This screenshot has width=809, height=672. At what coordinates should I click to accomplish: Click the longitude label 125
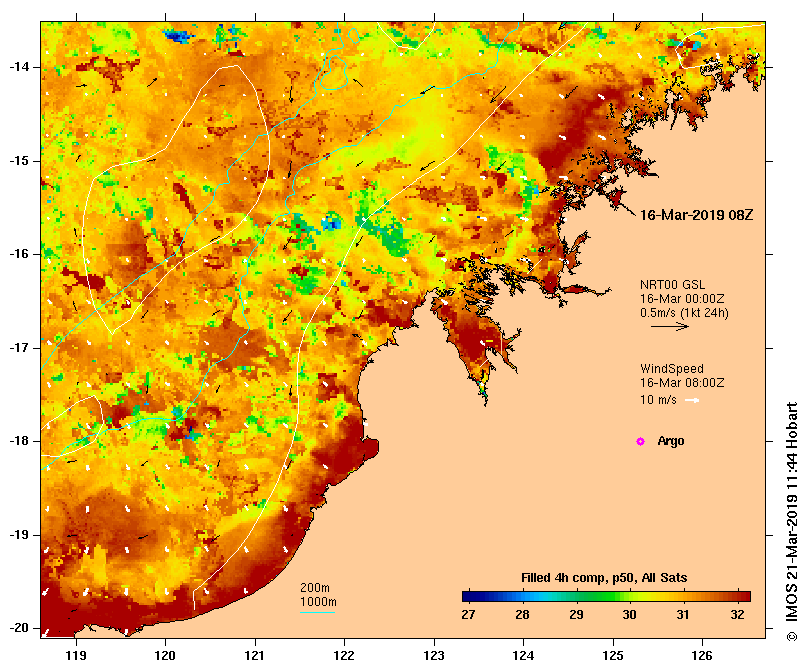[613, 656]
